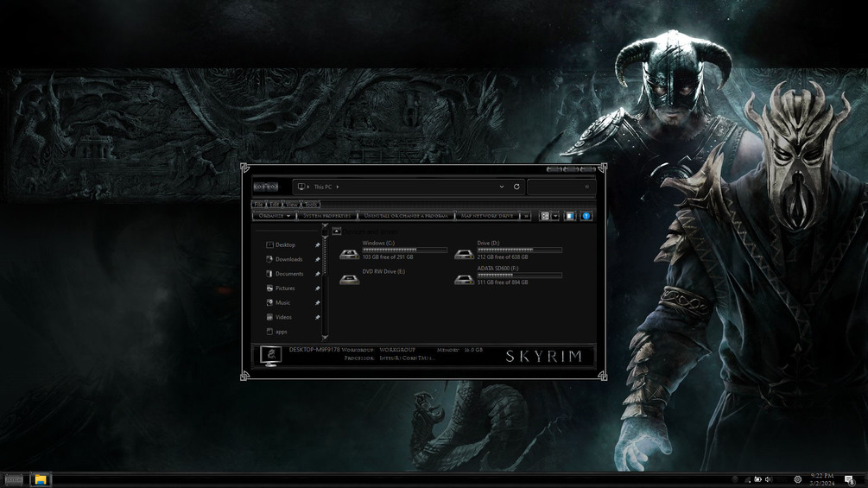Click System properties button
Image resolution: width=868 pixels, height=488 pixels.
coord(327,216)
